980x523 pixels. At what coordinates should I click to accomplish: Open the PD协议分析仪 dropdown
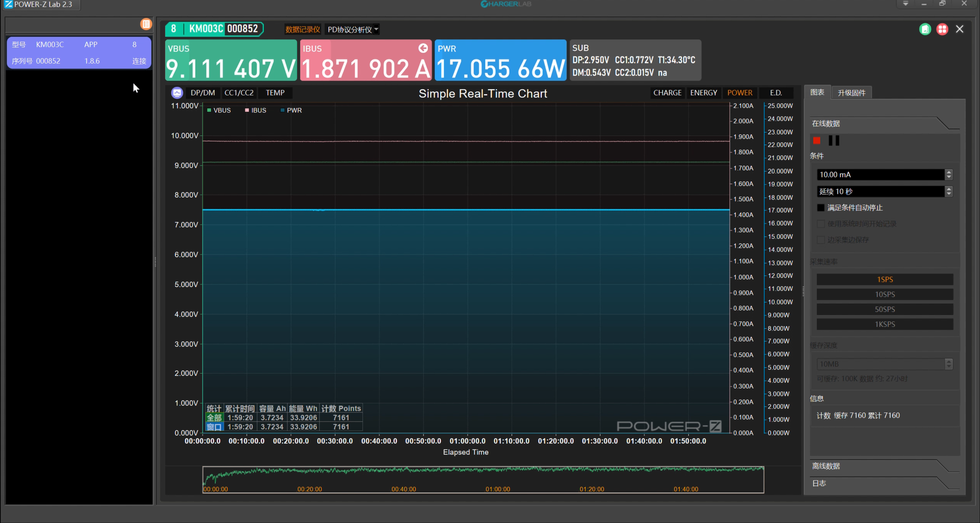click(376, 29)
